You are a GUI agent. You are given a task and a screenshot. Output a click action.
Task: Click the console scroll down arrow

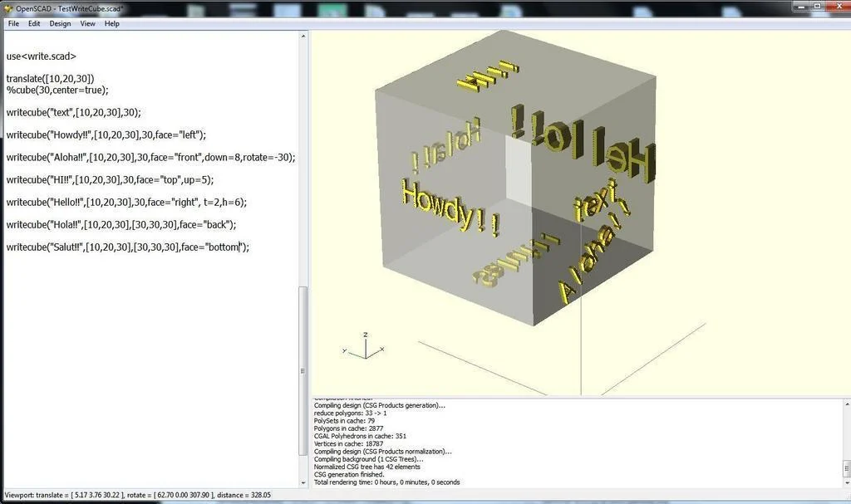[x=847, y=483]
